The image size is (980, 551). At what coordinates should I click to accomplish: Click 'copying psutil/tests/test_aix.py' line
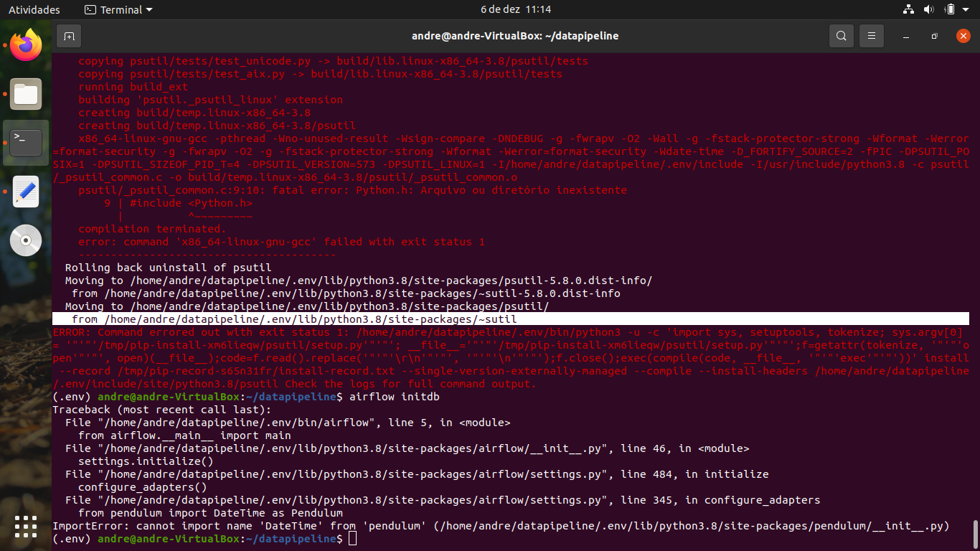[x=320, y=74]
